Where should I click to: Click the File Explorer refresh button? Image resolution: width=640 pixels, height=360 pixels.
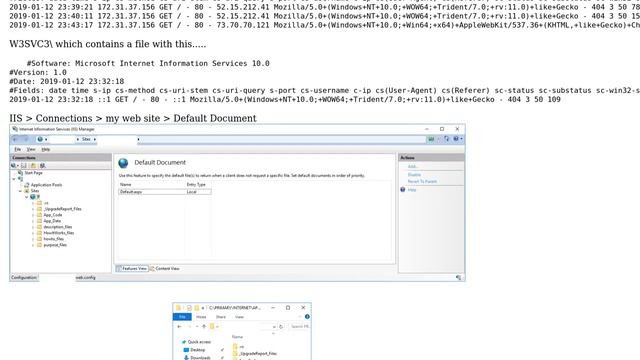pos(281,327)
